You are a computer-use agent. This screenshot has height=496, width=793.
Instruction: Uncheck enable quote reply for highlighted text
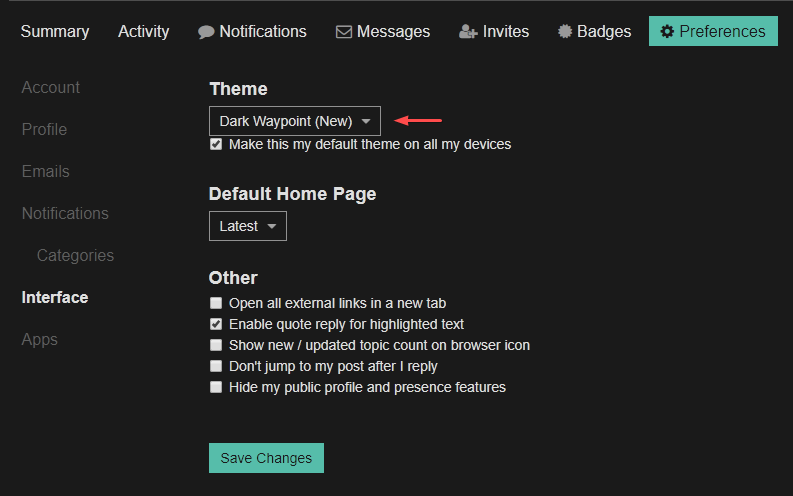(216, 324)
